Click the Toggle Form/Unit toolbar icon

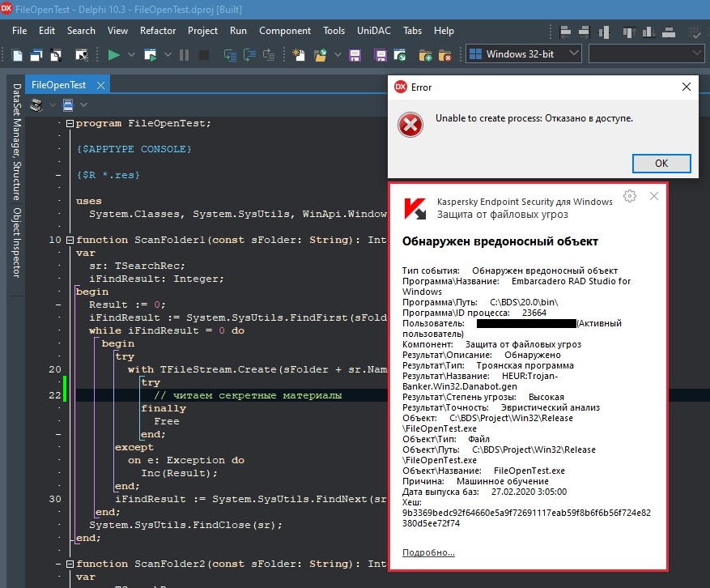[56, 55]
